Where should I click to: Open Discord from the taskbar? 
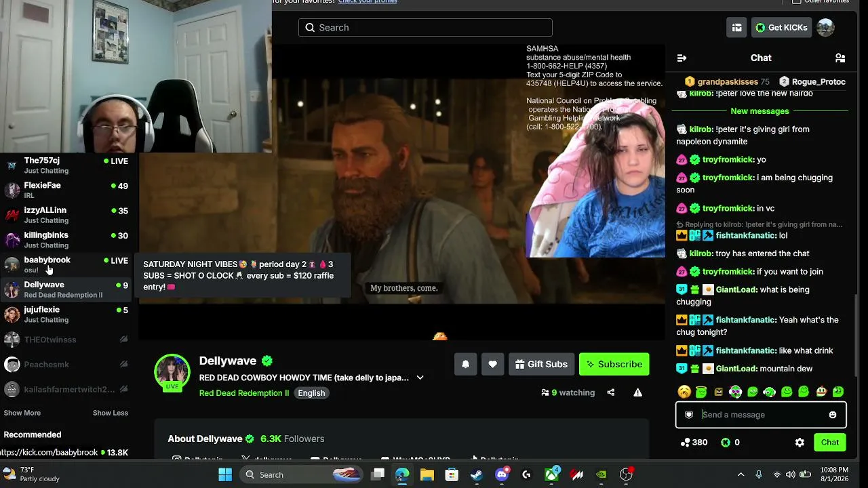point(502,474)
